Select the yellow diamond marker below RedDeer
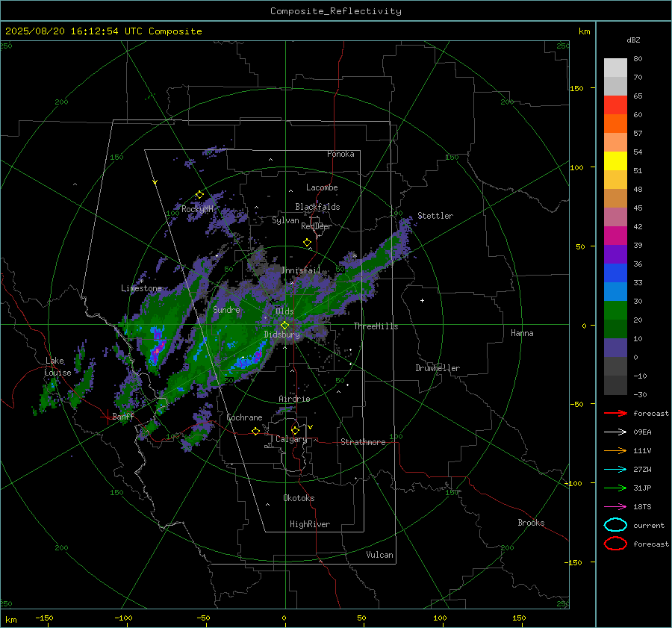The height and width of the screenshot is (628, 672). 307,243
